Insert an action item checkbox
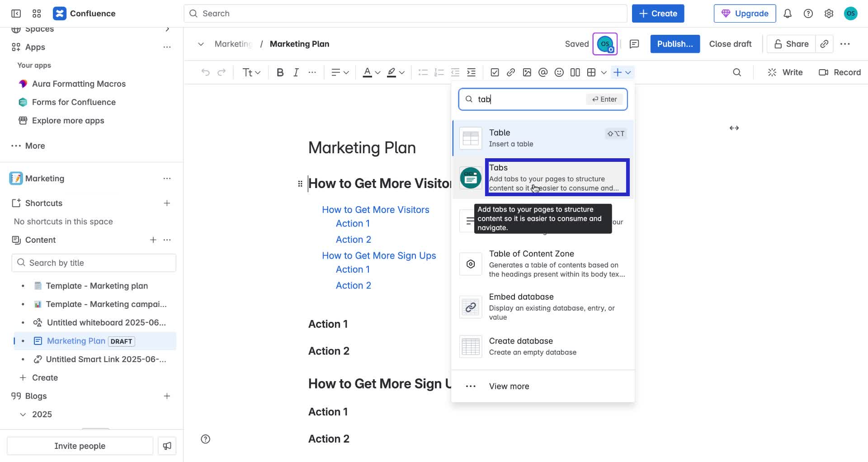Screen dimensions: 868x462 [495, 72]
